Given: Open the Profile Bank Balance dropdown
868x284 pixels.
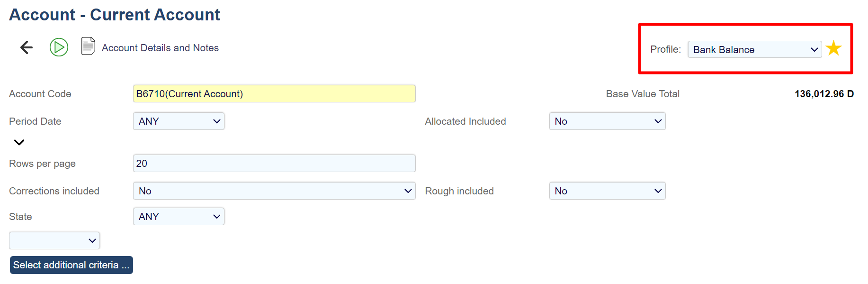Looking at the screenshot, I should (754, 50).
